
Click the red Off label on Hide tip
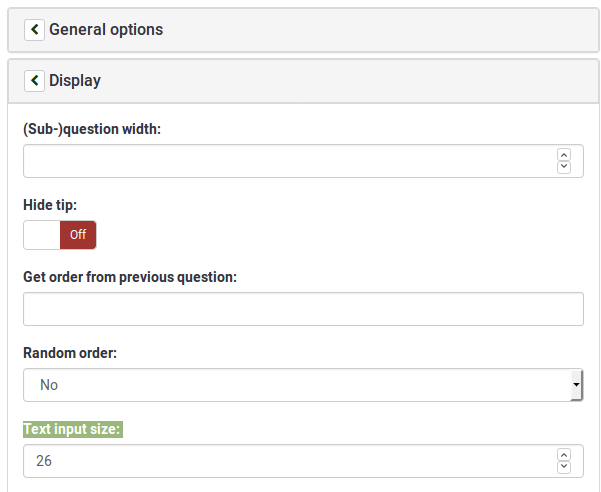coord(78,235)
